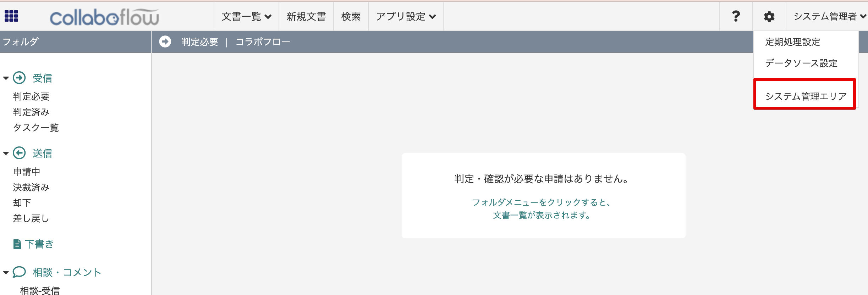
Task: Click the 送信 outgoing arrow icon
Action: click(x=19, y=153)
